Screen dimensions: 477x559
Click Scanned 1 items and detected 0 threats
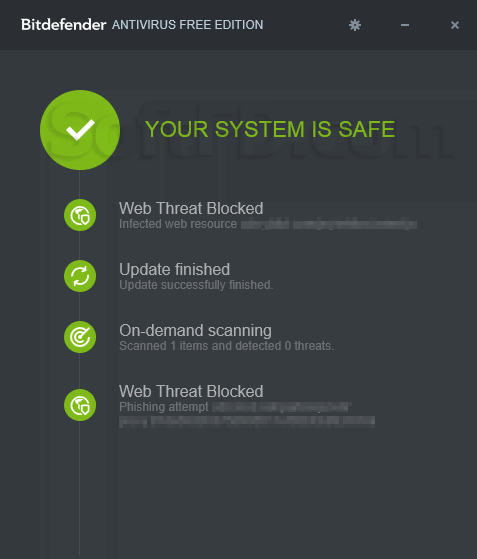point(226,346)
